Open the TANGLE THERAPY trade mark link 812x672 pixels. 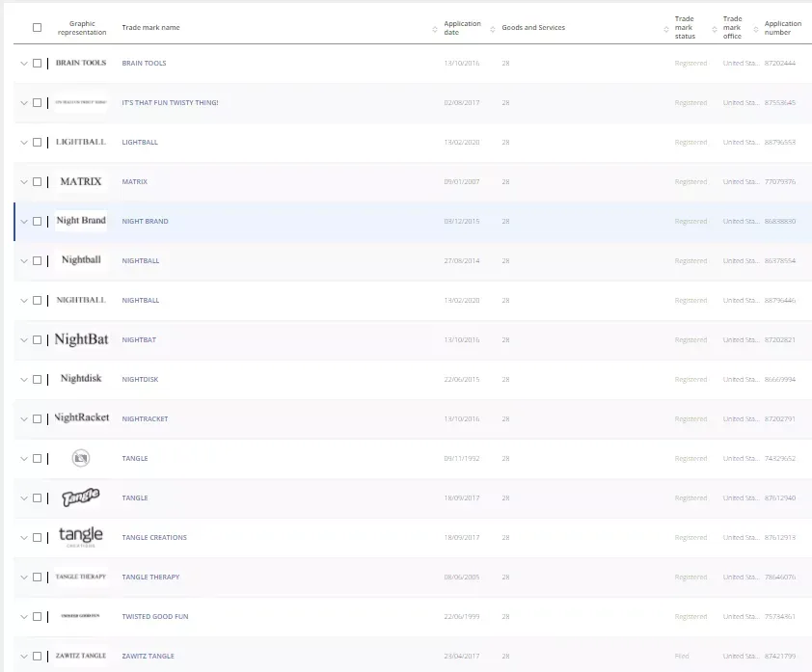coord(150,578)
